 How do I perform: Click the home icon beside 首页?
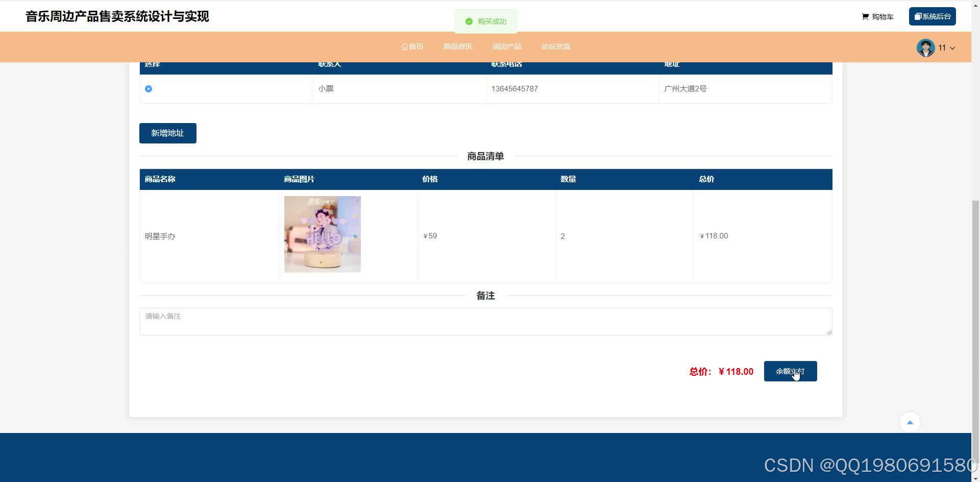(404, 46)
